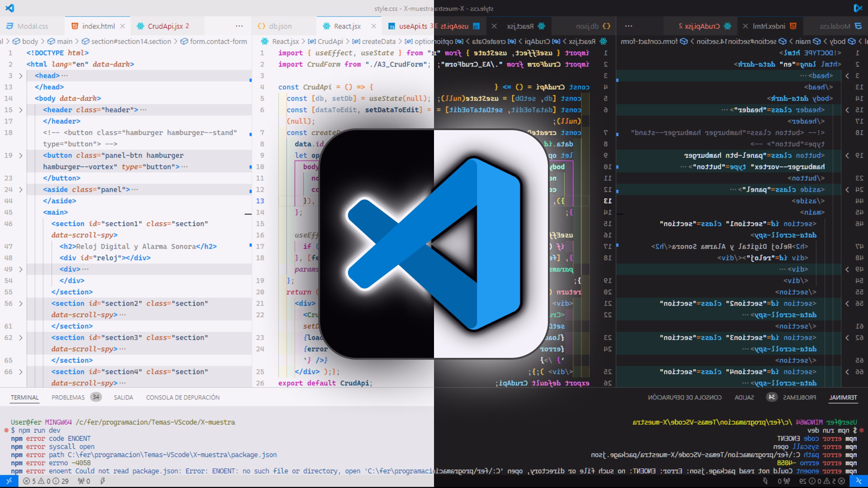The height and width of the screenshot is (488, 868).
Task: Open the SALIDA panel tab in the light theme
Action: (x=123, y=397)
